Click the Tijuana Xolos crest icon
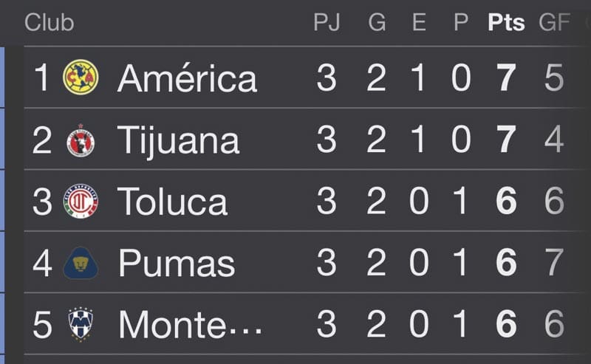Image resolution: width=591 pixels, height=364 pixels. tap(81, 140)
